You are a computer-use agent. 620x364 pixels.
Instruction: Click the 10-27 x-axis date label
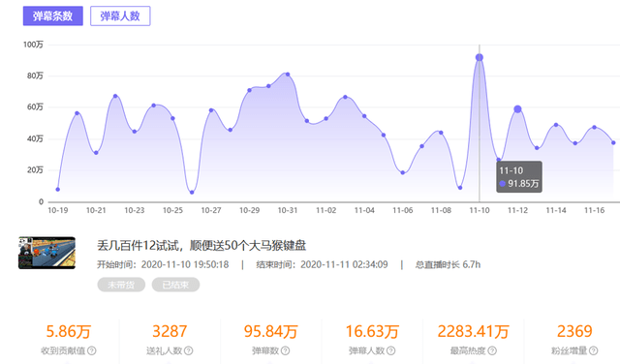point(211,210)
